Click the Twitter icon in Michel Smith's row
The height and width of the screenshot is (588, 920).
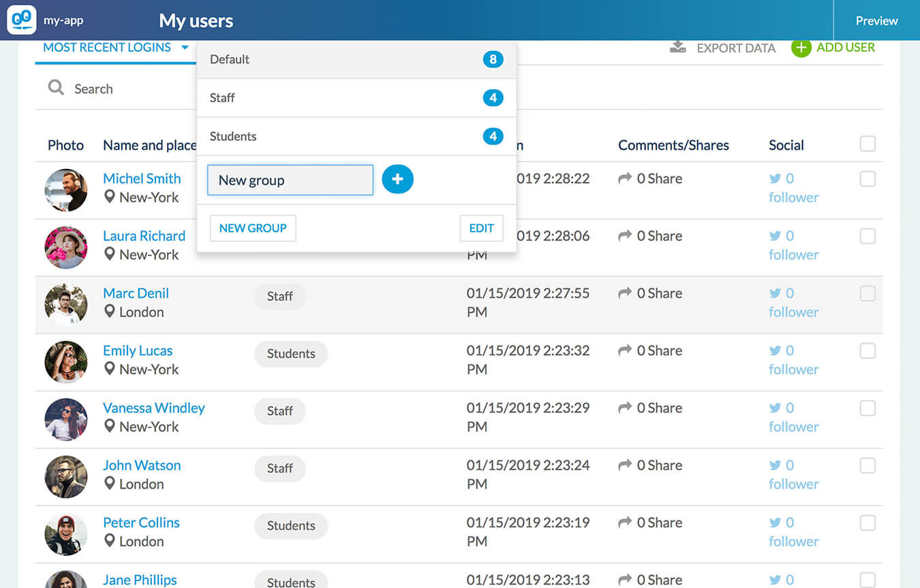775,179
